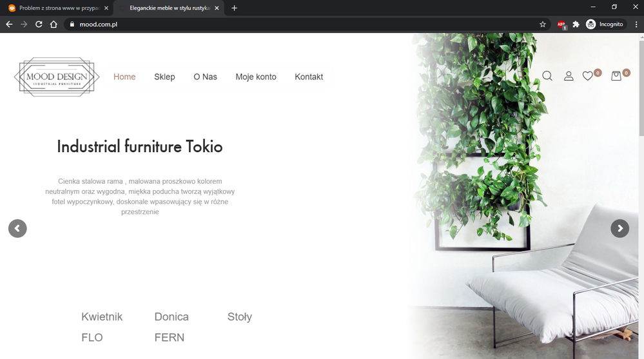Click the user account icon

(569, 76)
